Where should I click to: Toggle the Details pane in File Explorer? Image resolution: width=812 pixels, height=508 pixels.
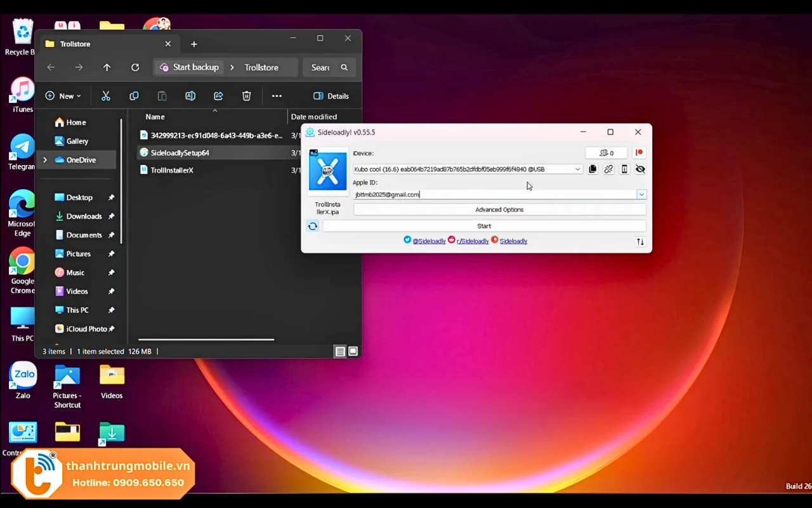(331, 96)
